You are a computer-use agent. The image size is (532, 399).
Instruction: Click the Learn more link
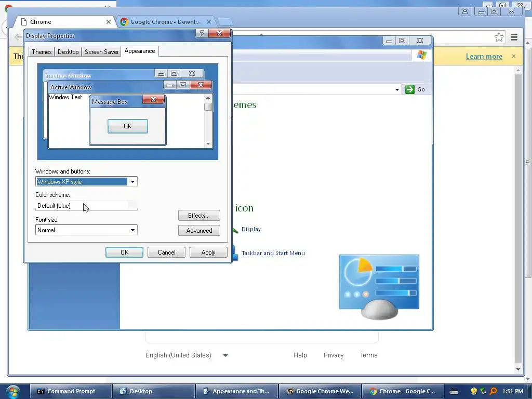point(484,56)
